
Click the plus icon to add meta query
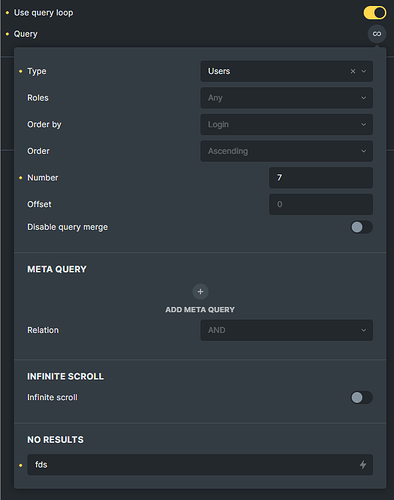pos(200,292)
